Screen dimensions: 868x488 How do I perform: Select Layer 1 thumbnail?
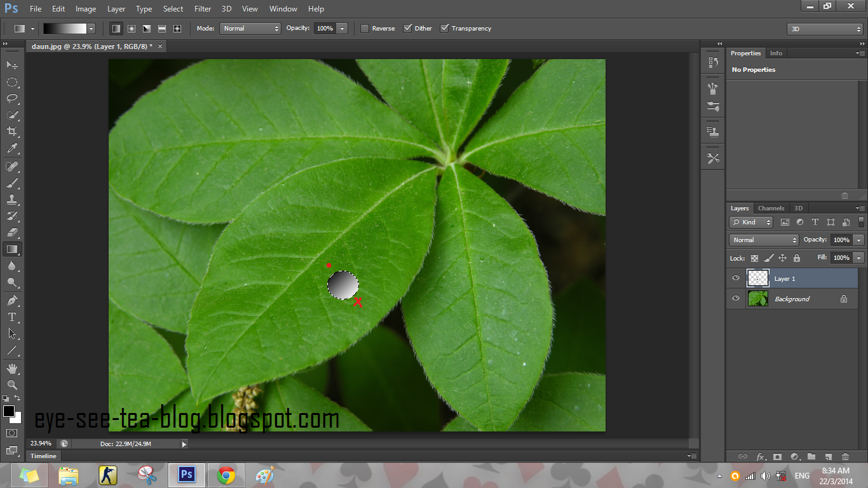click(x=757, y=278)
